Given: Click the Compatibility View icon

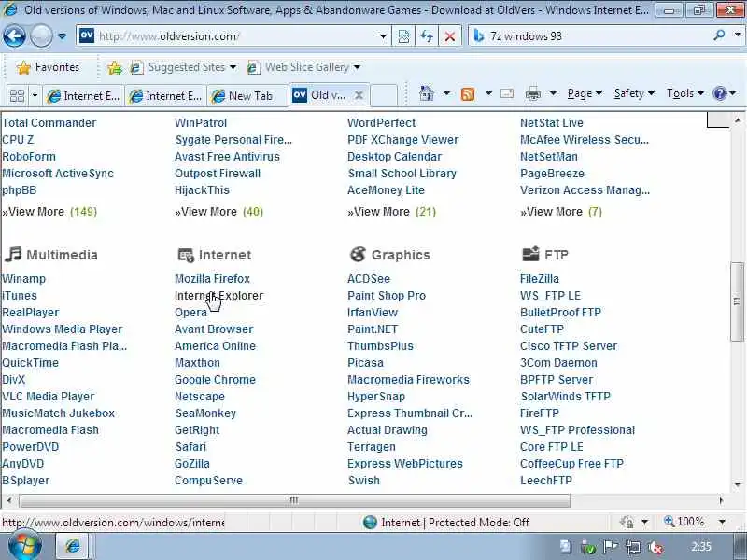Looking at the screenshot, I should pyautogui.click(x=403, y=36).
